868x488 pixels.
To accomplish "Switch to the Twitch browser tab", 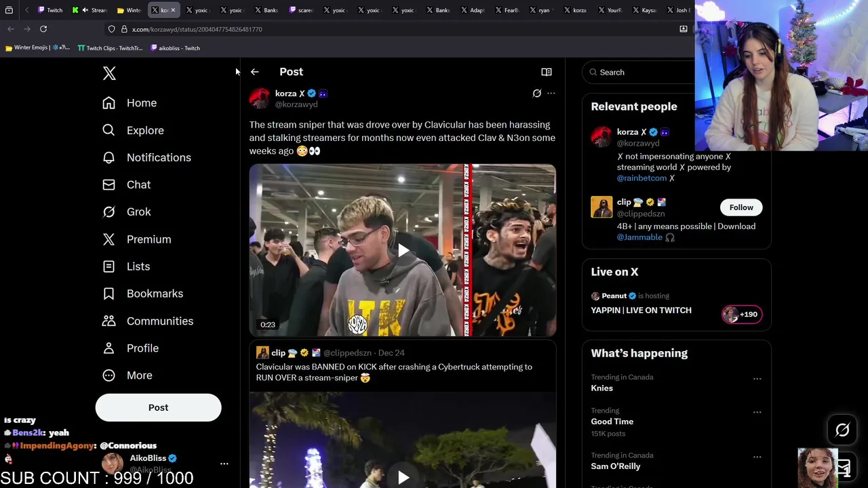I will (51, 10).
